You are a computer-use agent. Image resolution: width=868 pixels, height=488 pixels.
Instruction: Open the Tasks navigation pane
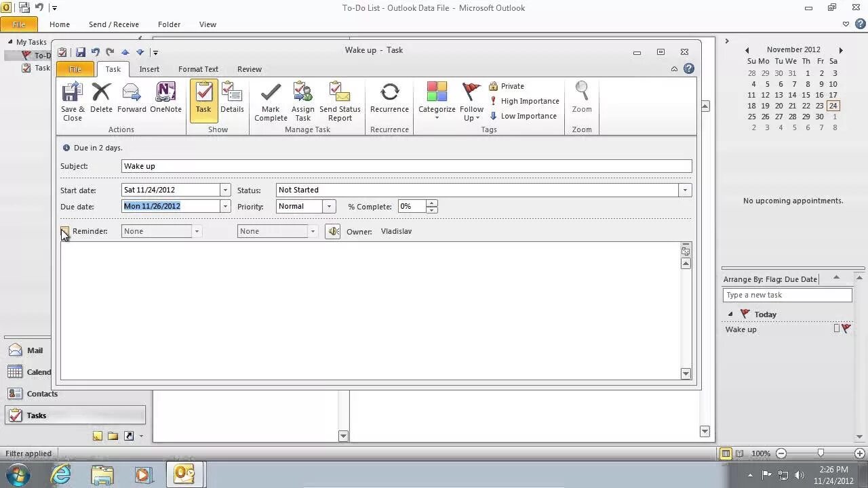pyautogui.click(x=75, y=415)
